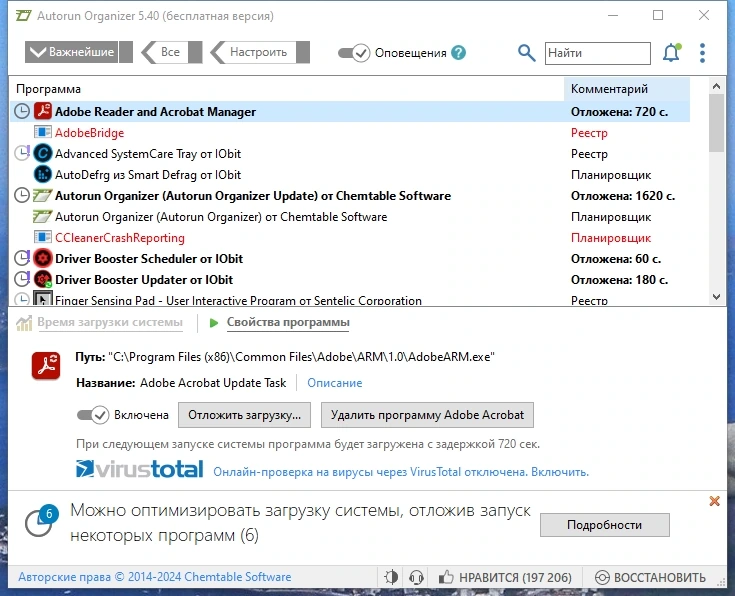The width and height of the screenshot is (735, 596).
Task: Switch to Свойства программы tab
Action: click(x=288, y=323)
